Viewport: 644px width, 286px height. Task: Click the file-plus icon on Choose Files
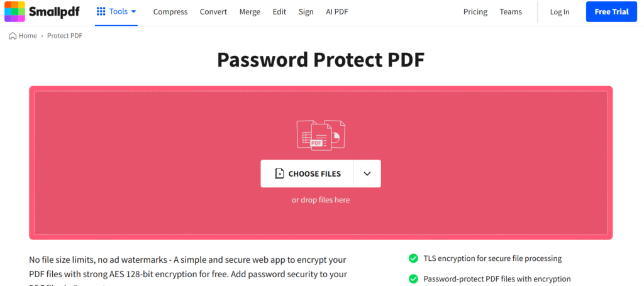point(279,173)
